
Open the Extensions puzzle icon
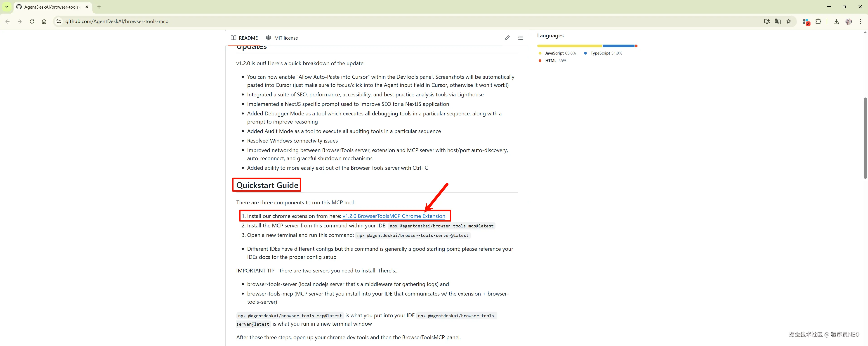tap(818, 21)
